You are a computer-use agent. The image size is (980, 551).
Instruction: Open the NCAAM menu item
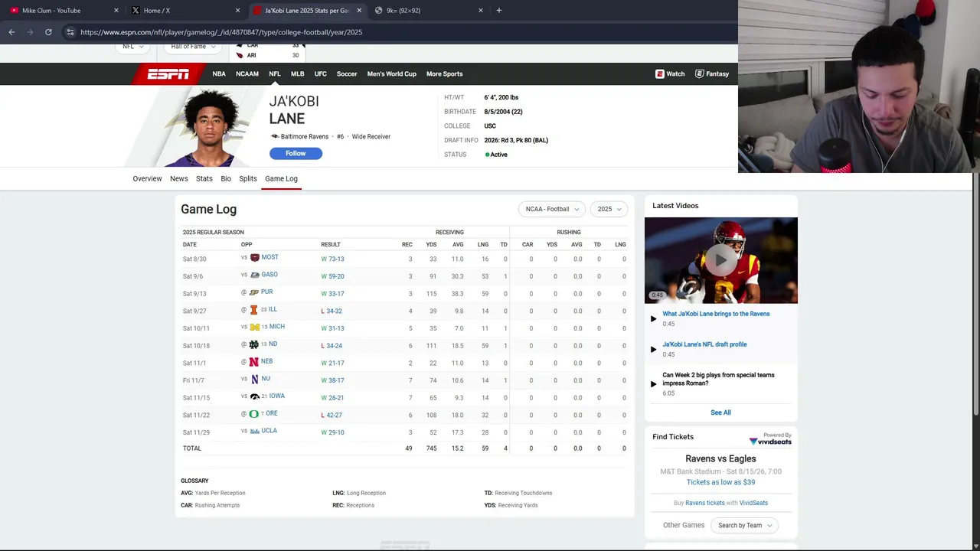tap(247, 73)
